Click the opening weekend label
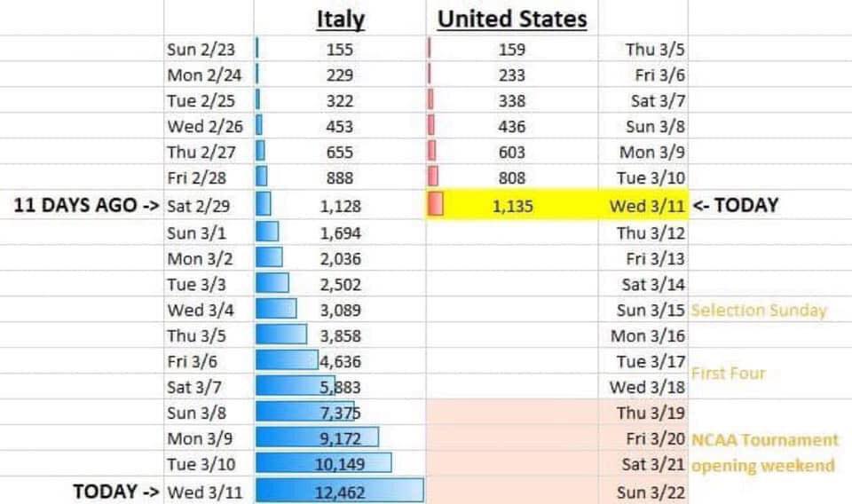Viewport: 852px width, 504px height. [763, 466]
